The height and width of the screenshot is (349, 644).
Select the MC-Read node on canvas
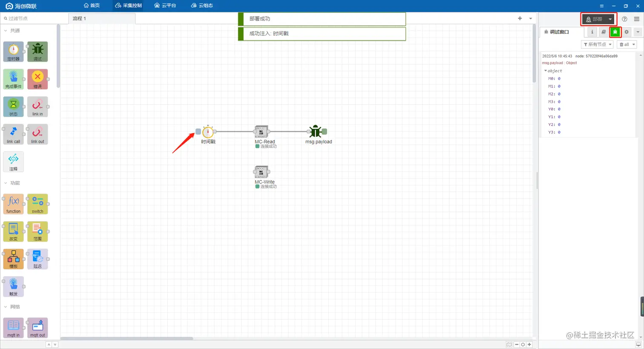[262, 132]
